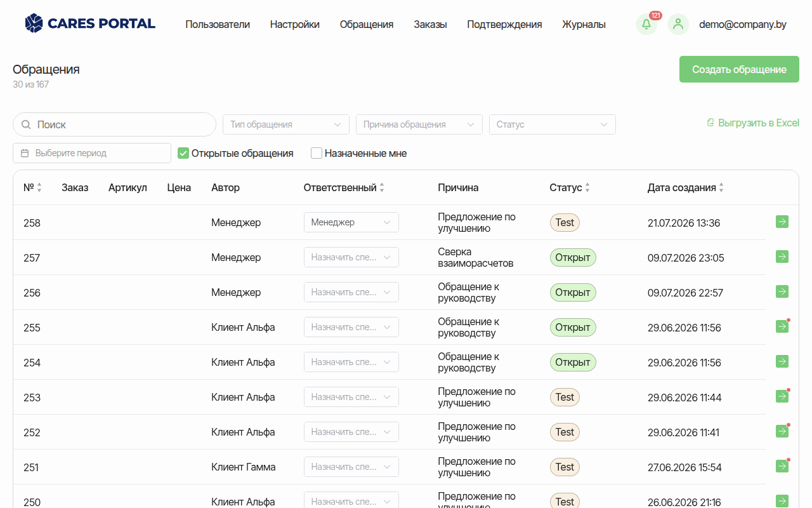Assign a specialist to request 257

351,257
